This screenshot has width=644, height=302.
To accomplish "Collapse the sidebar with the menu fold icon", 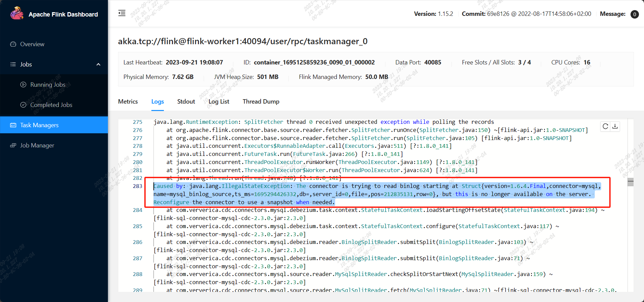I will [122, 13].
